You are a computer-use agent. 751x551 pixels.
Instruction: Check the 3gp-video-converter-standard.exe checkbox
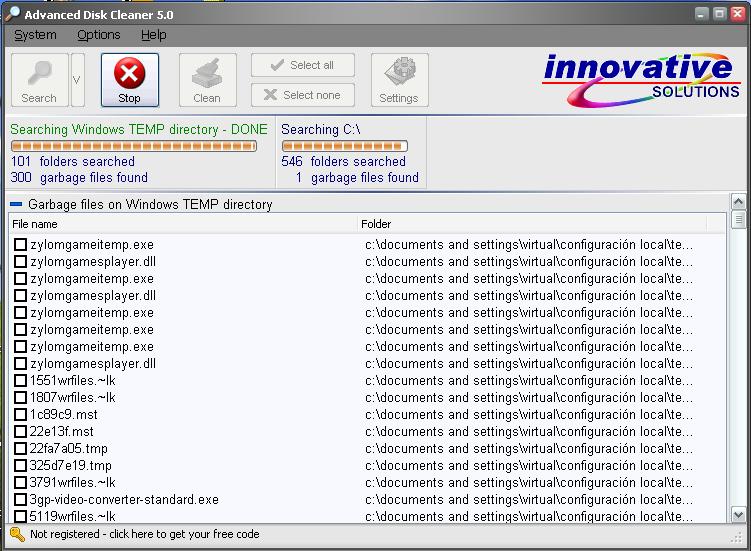tap(20, 500)
